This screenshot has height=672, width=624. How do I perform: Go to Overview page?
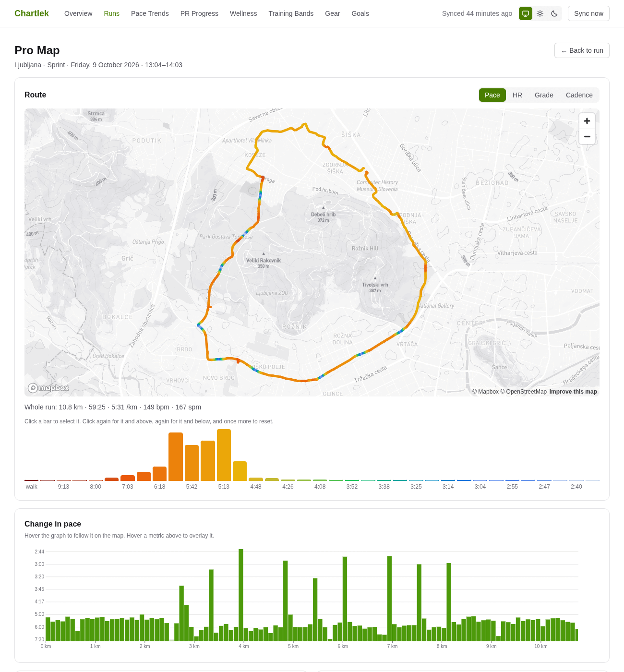coord(78,13)
